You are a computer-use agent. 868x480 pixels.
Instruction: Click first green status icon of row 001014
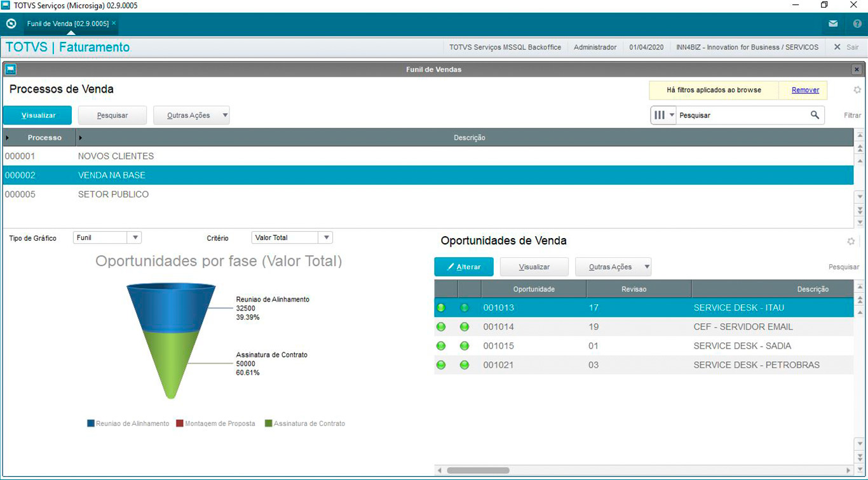tap(441, 327)
